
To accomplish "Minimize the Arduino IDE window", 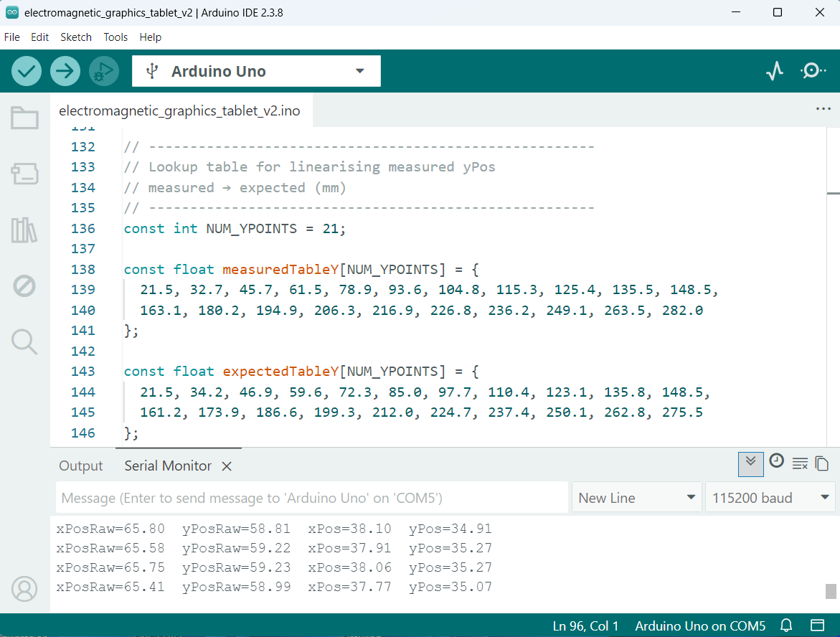I will pyautogui.click(x=735, y=11).
